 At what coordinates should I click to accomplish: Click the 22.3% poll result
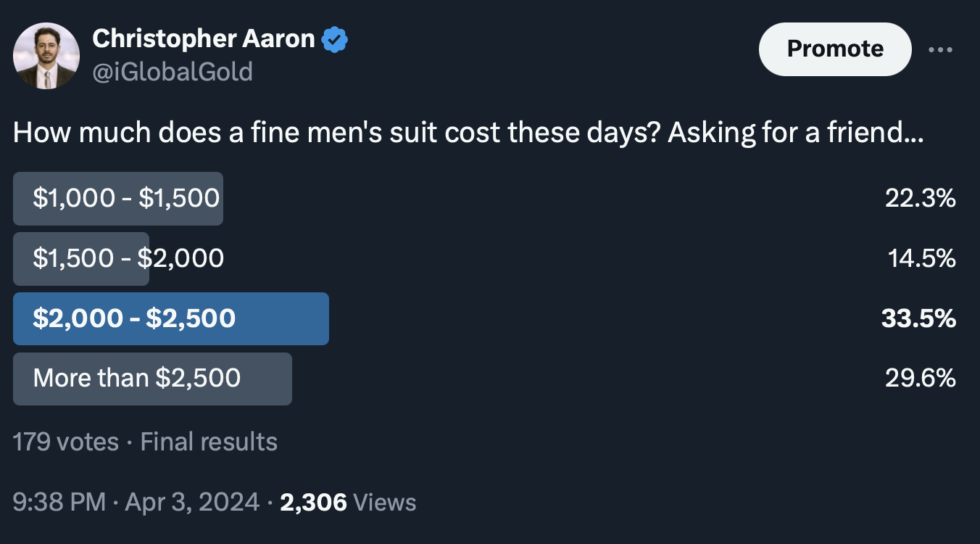pos(920,199)
